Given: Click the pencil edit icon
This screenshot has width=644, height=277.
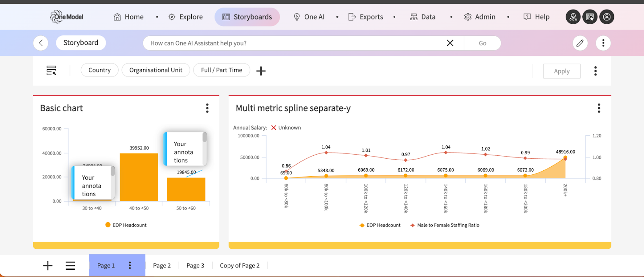Looking at the screenshot, I should click(580, 43).
